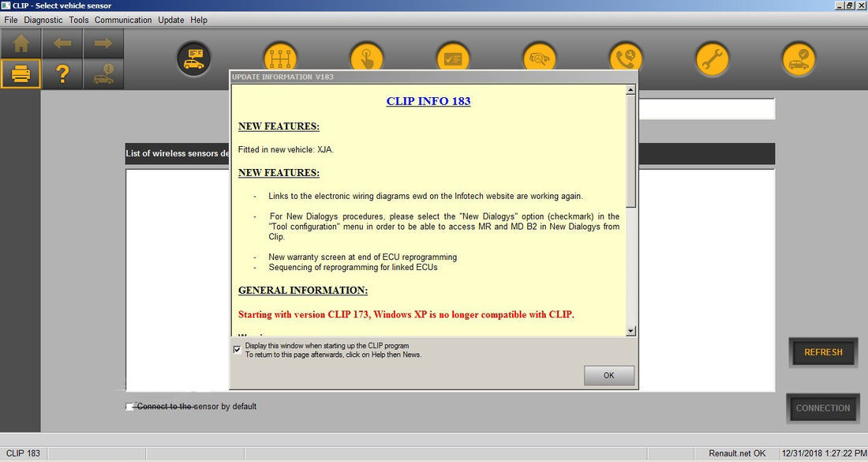Click the yellow wrench repair icon
Screen dimensions: 868x462
pyautogui.click(x=712, y=59)
